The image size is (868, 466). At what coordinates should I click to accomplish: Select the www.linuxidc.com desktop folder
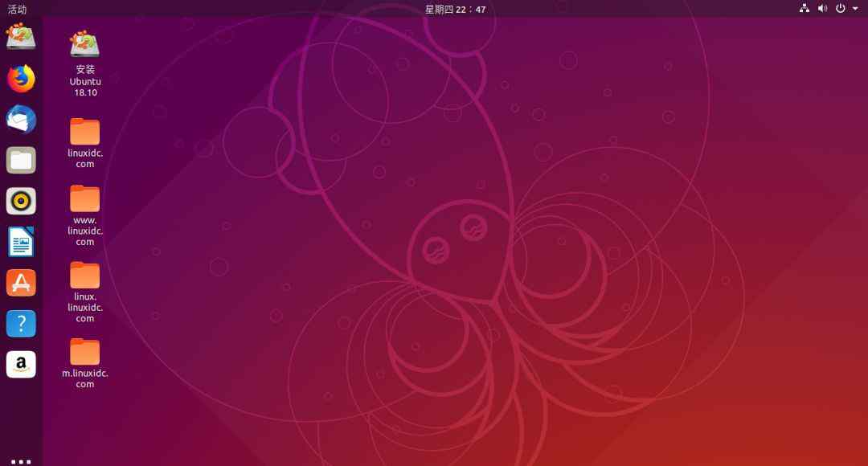(x=84, y=198)
